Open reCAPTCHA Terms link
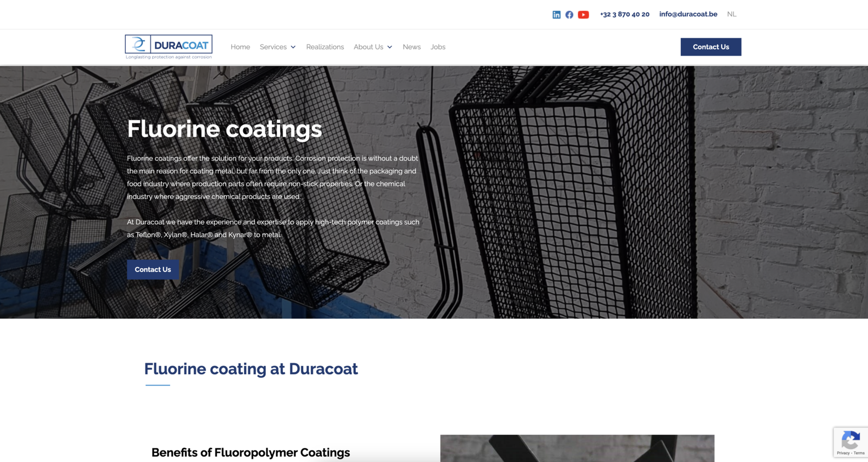Screen dimensions: 868x462 (859, 453)
